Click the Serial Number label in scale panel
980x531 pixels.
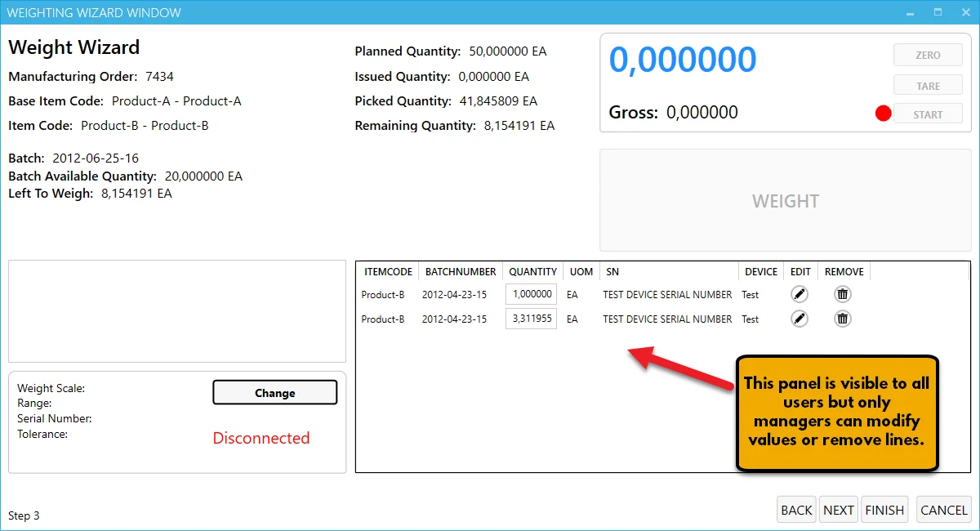(55, 418)
